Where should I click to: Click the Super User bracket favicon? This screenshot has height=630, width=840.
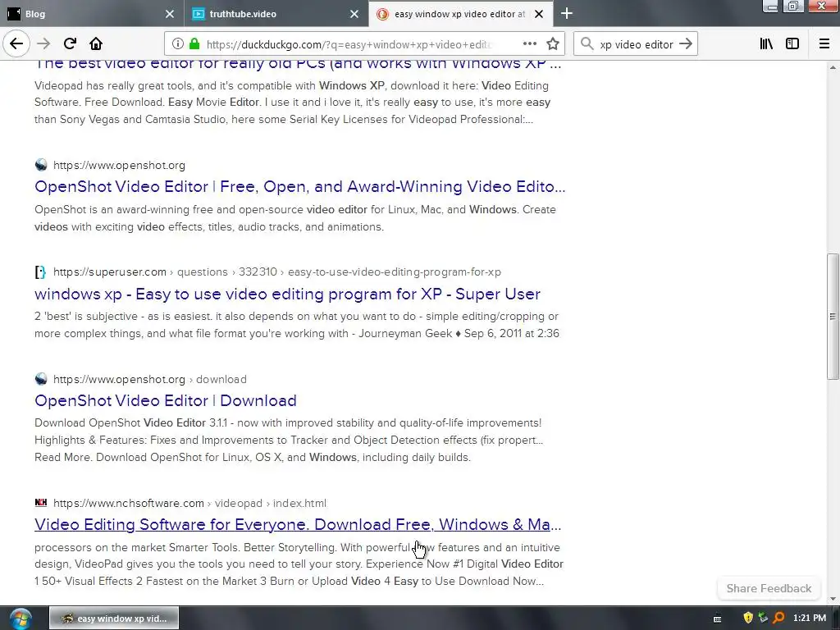(41, 272)
